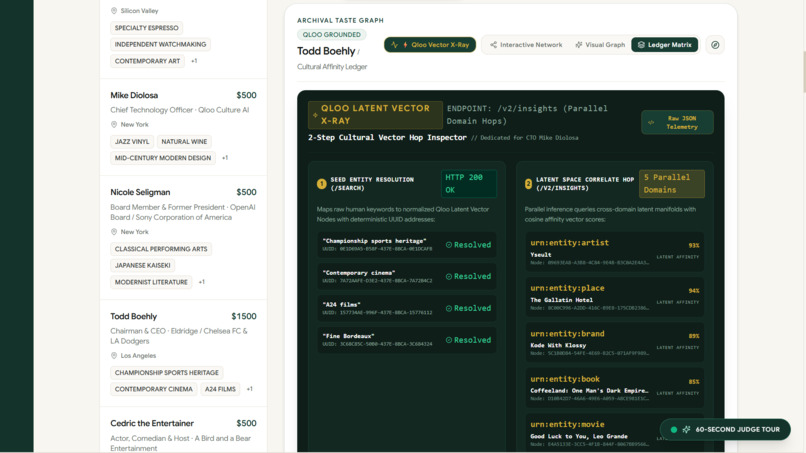The width and height of the screenshot is (806, 453).
Task: Click the $1500 amount for Todd Boehly
Action: coord(244,316)
